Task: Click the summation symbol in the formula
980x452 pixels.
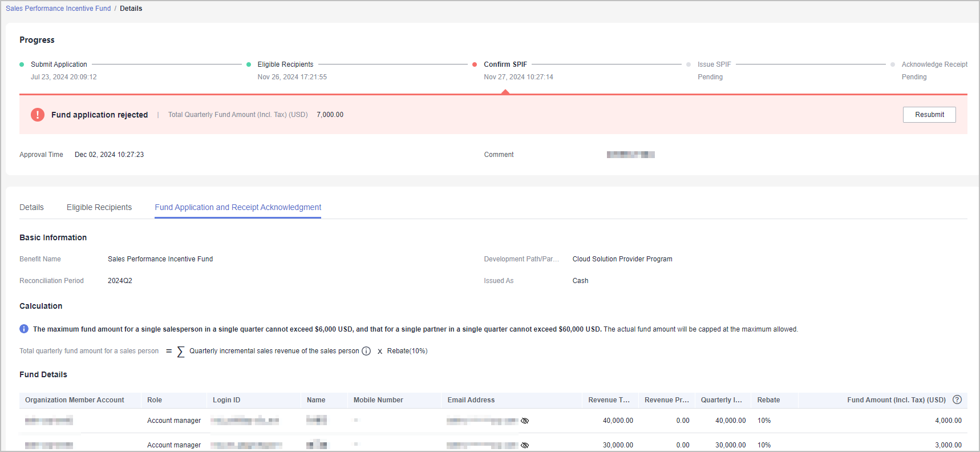Action: click(180, 351)
